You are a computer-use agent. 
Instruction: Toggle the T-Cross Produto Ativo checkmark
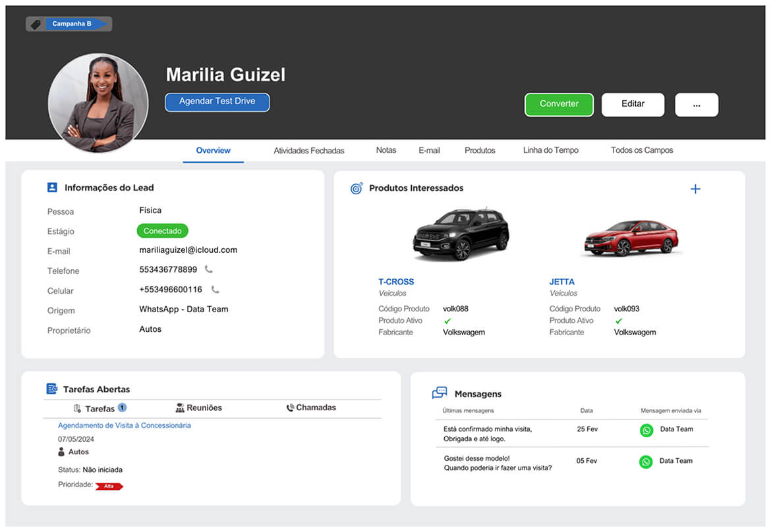(x=447, y=321)
